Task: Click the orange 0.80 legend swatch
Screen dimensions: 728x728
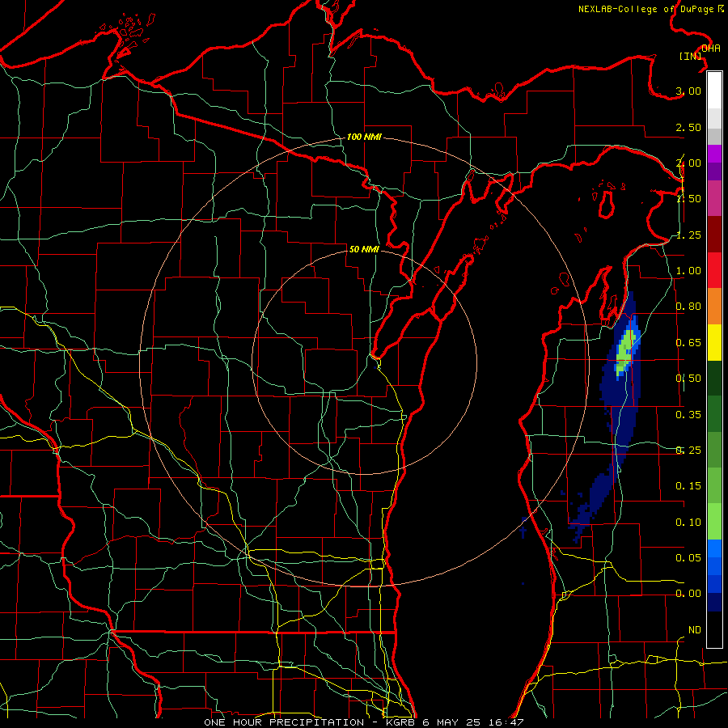Action: (x=714, y=307)
